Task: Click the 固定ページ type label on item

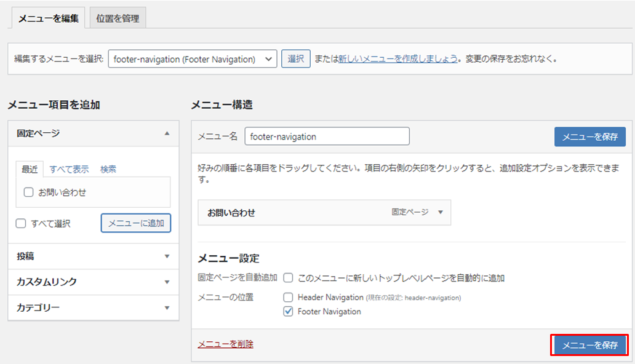Action: click(410, 212)
